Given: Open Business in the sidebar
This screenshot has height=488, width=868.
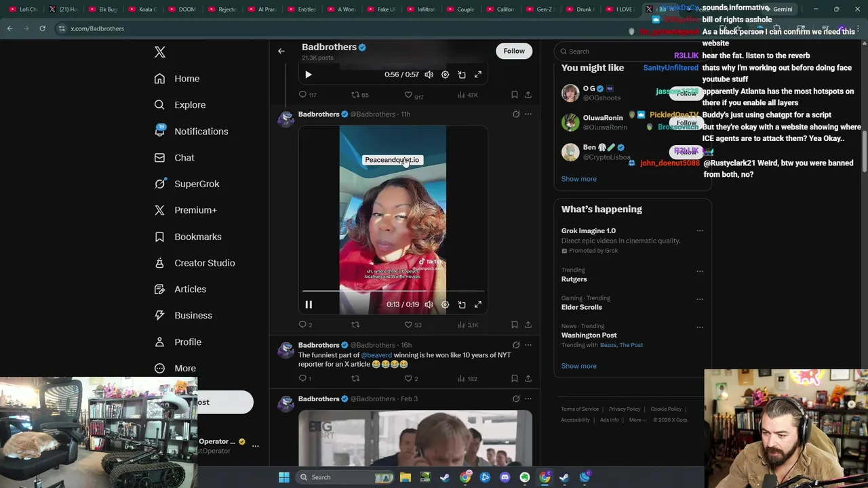Looking at the screenshot, I should 182,316.
